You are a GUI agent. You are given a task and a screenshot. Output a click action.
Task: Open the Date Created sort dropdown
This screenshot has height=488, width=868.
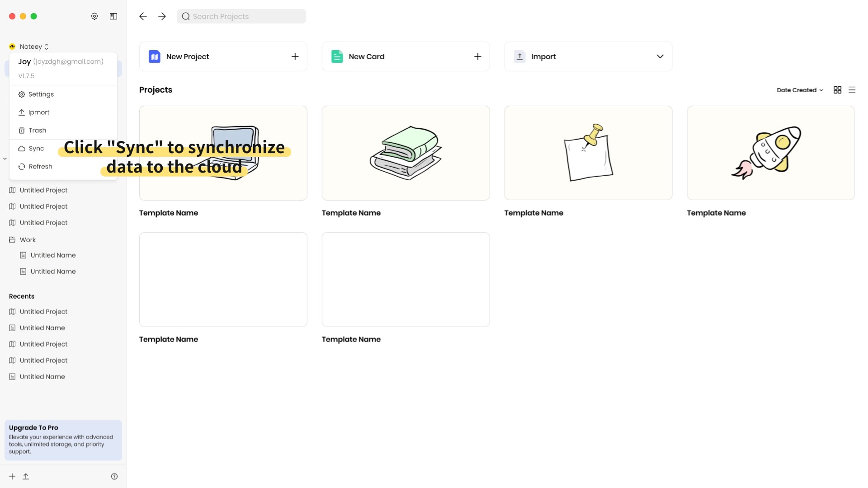click(x=800, y=90)
